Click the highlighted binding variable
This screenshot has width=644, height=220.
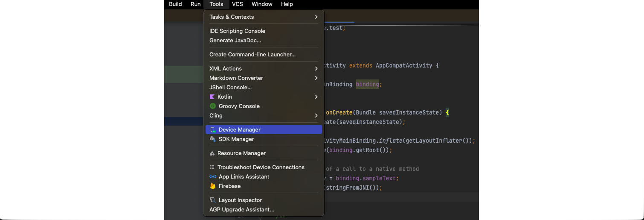[x=368, y=84]
